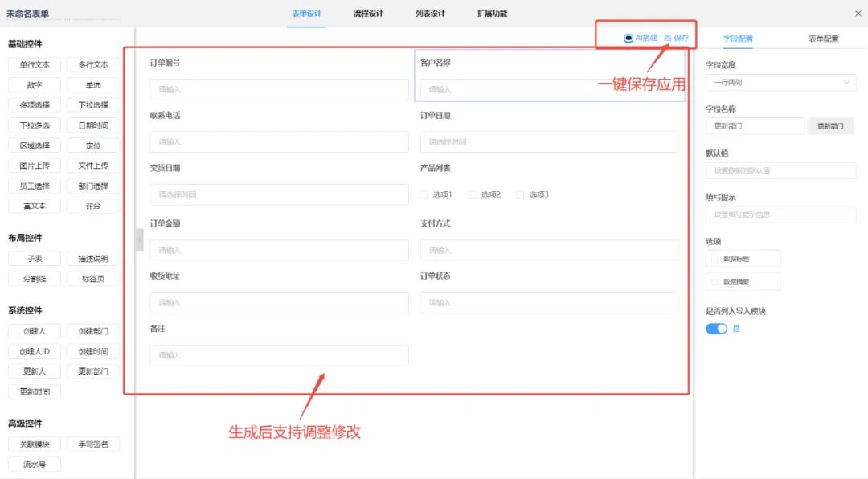Open the 列表设计 tab
The height and width of the screenshot is (479, 868).
(x=430, y=14)
